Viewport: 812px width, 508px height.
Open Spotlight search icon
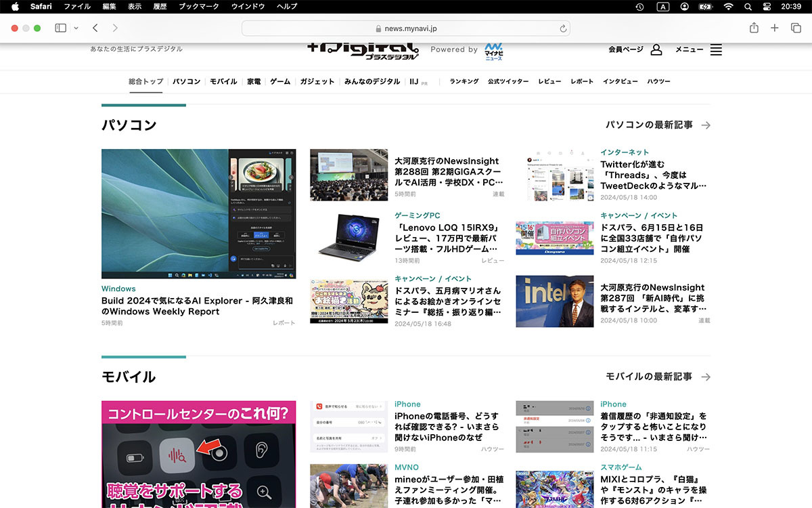748,6
